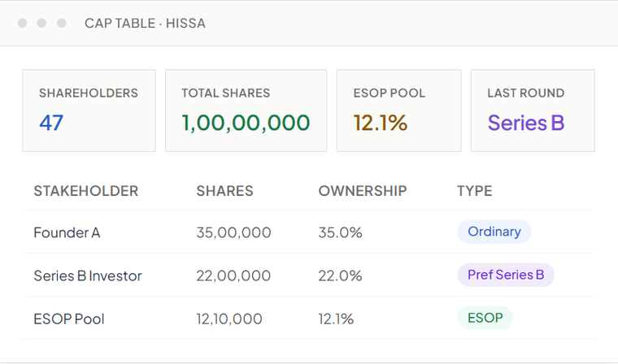Click the 35.0% ownership cell
Viewport: 618px width, 364px height.
tap(340, 232)
